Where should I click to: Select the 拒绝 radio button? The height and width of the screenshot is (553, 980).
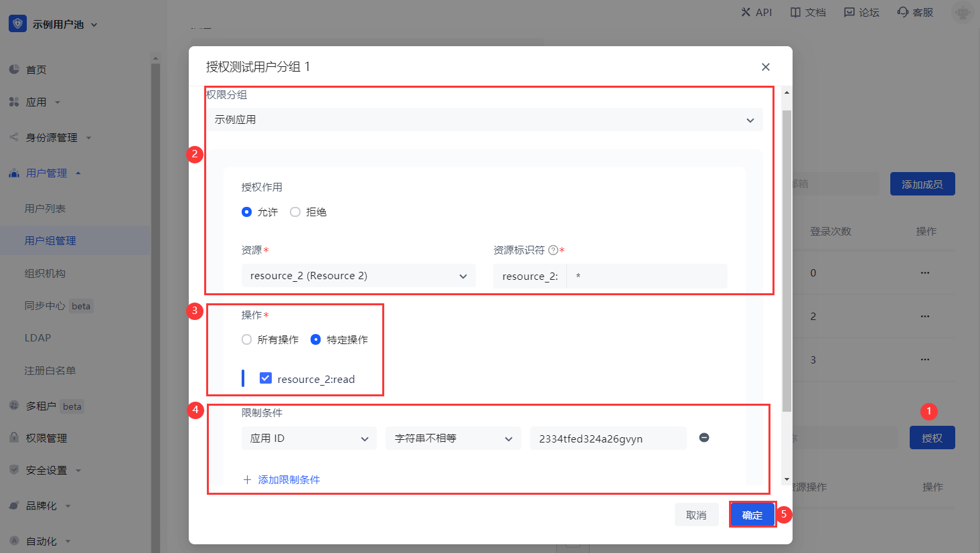[295, 212]
